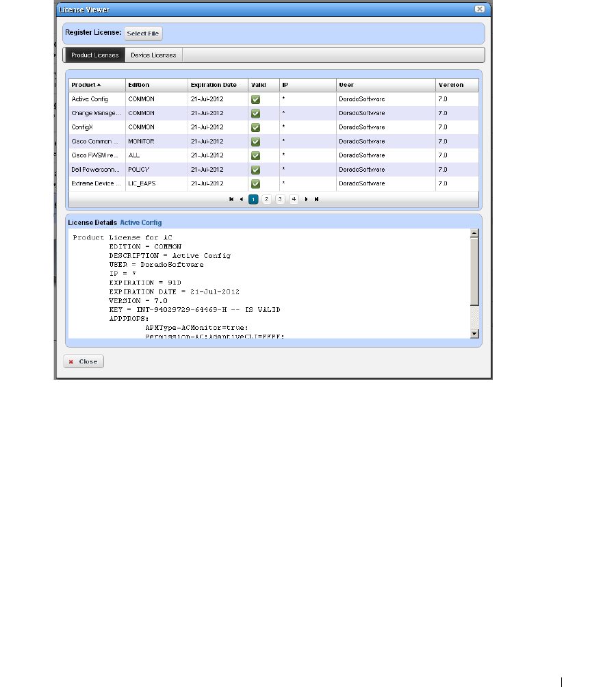Viewport: 616px width, 687px height.
Task: Click the Select File button
Action: click(x=143, y=34)
